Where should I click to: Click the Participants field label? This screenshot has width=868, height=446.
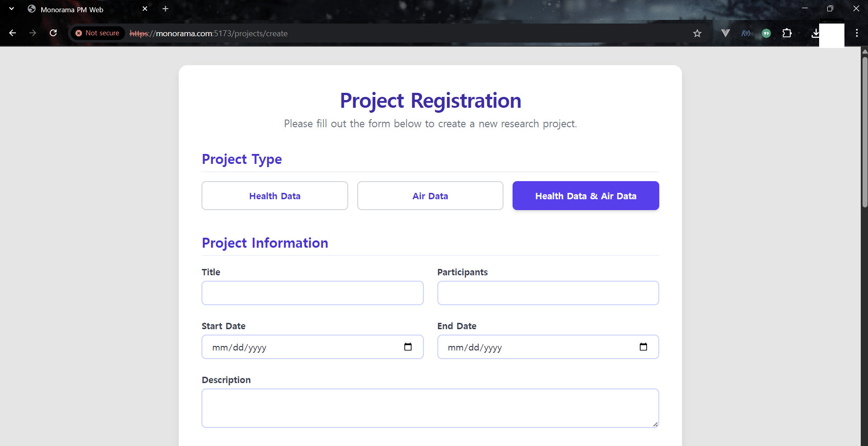pyautogui.click(x=462, y=272)
